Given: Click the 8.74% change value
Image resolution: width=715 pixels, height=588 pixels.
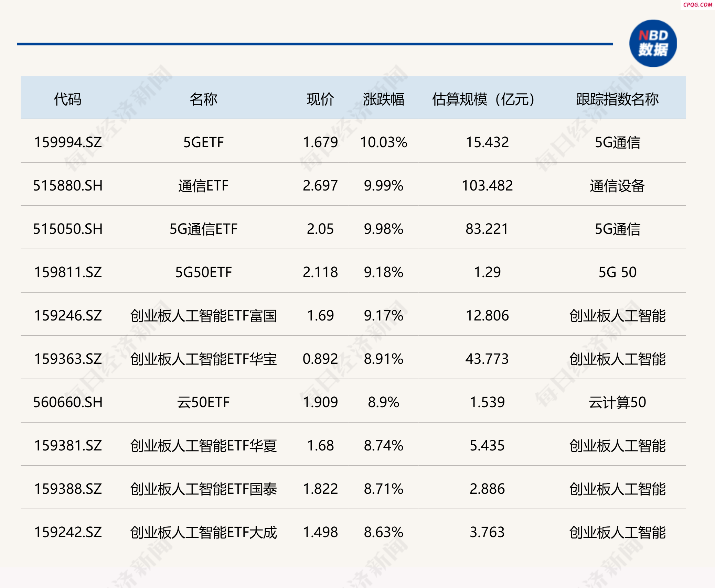Looking at the screenshot, I should (384, 446).
